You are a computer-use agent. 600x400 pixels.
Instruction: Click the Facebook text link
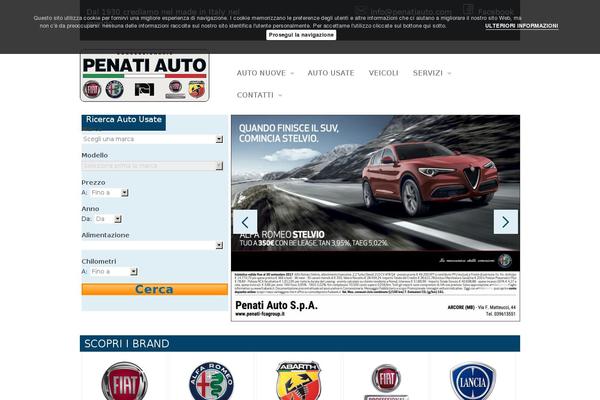click(x=496, y=12)
